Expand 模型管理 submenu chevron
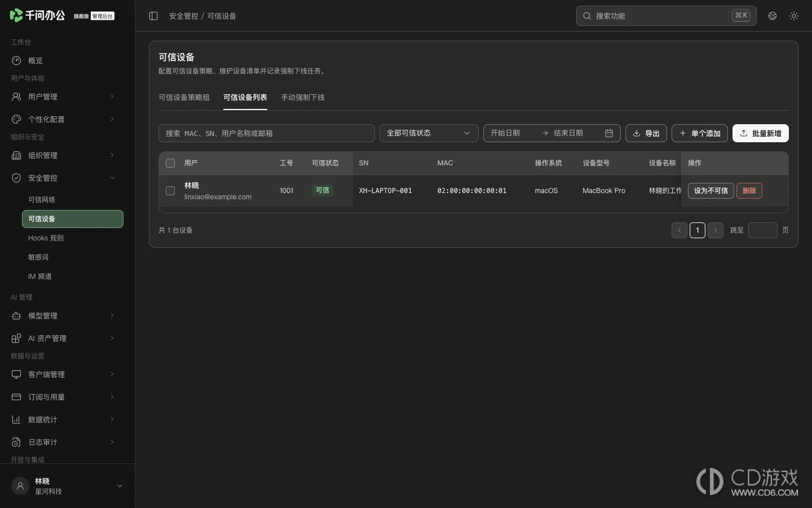The height and width of the screenshot is (508, 812). [x=112, y=316]
